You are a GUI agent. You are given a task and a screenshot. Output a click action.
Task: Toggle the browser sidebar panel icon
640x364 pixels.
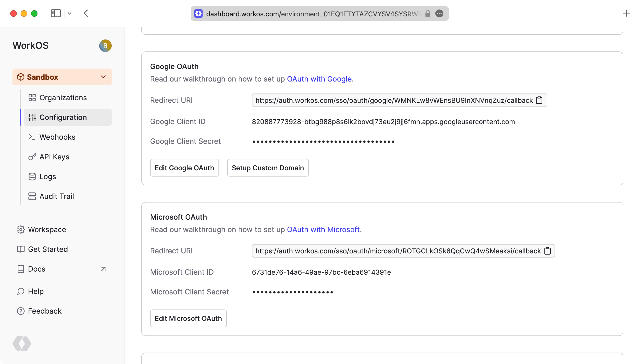[56, 13]
